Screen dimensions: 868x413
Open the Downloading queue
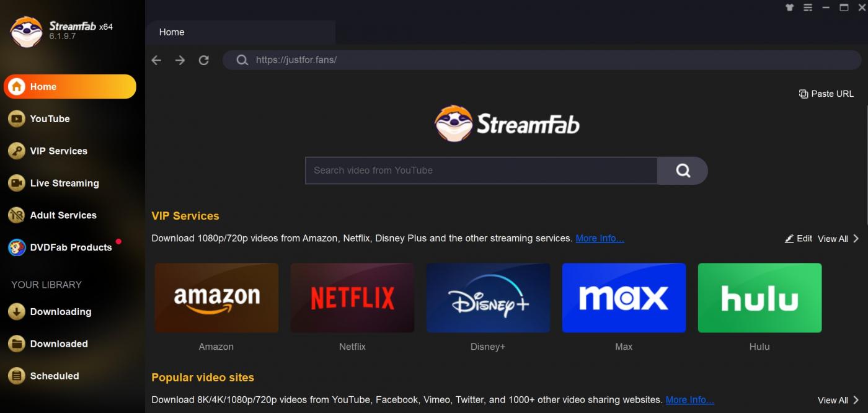[61, 312]
